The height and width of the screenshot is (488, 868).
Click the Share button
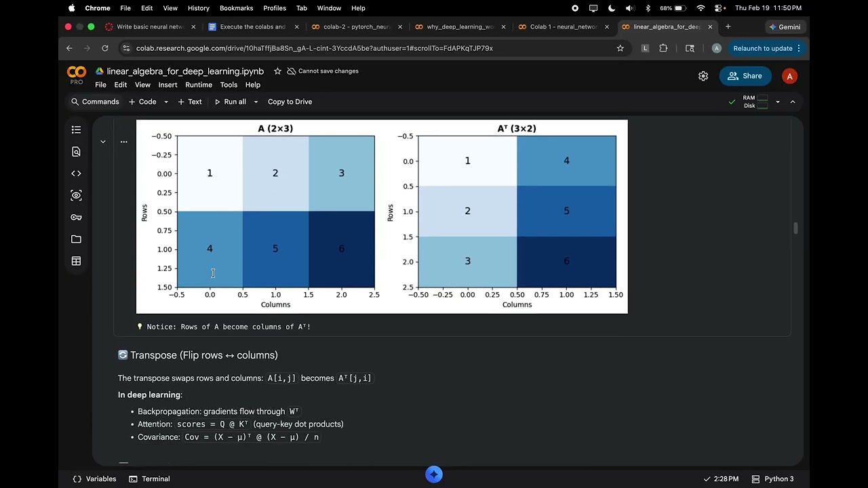click(x=745, y=76)
